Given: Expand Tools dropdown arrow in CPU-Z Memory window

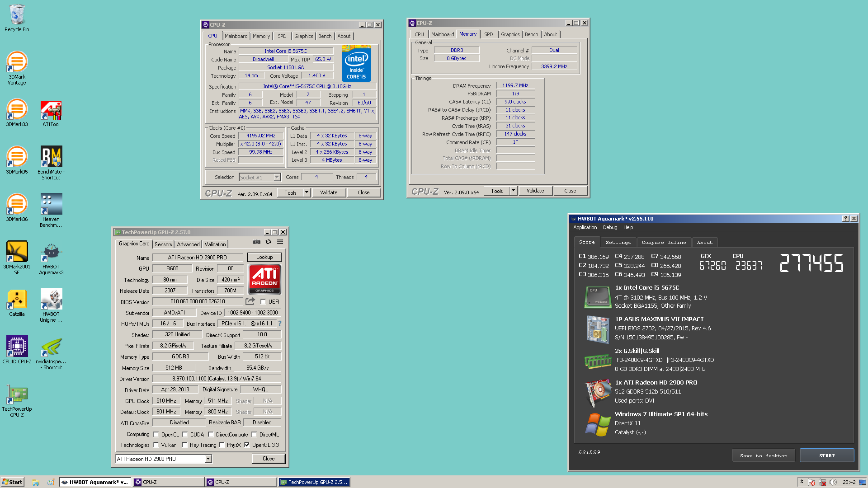Looking at the screenshot, I should coord(513,191).
